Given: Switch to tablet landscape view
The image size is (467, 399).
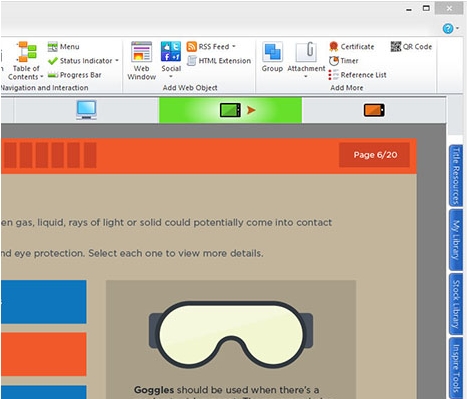Looking at the screenshot, I should coord(230,110).
